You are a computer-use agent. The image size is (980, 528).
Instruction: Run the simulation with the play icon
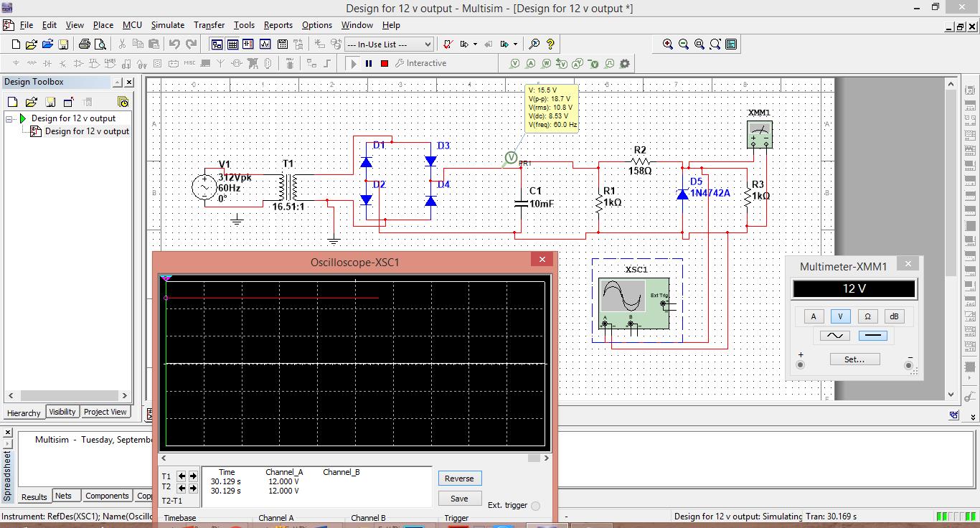[x=352, y=63]
